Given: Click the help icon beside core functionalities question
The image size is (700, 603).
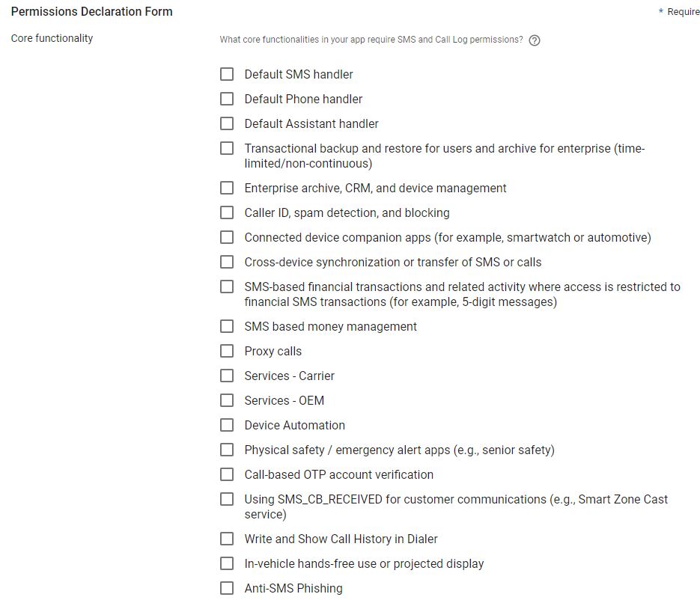Looking at the screenshot, I should (x=535, y=40).
